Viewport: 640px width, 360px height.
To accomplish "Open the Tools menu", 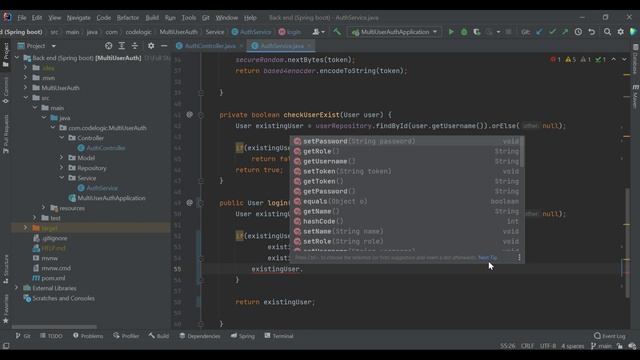I will coord(189,18).
